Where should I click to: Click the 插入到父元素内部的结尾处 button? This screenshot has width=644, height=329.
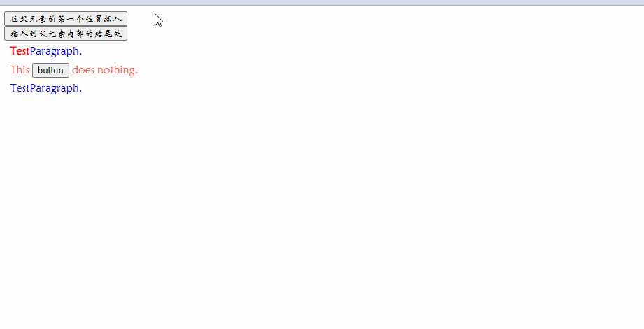coord(66,34)
